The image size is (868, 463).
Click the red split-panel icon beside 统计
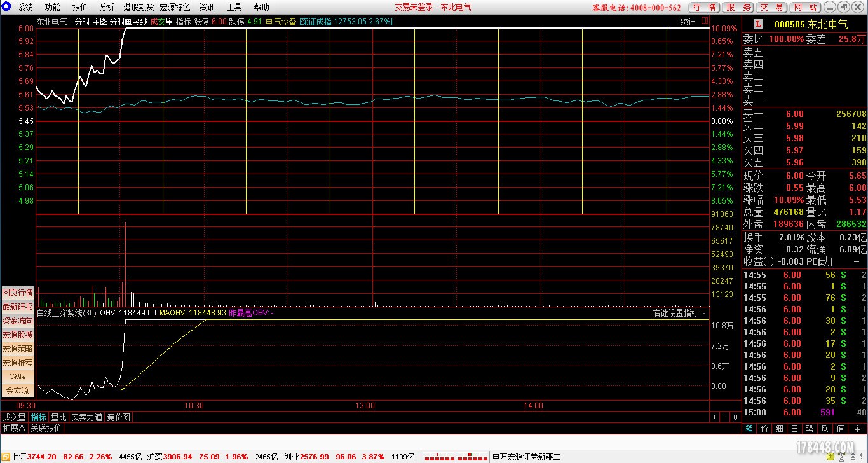704,22
